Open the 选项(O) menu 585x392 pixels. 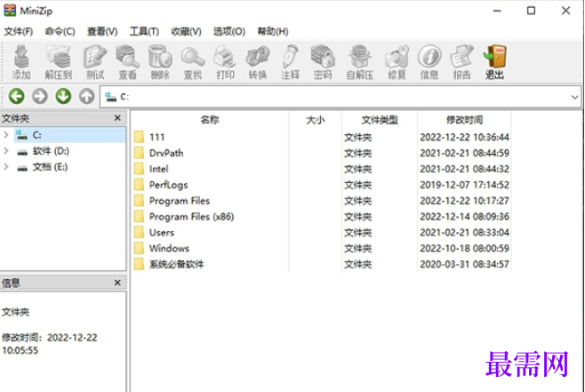[229, 31]
